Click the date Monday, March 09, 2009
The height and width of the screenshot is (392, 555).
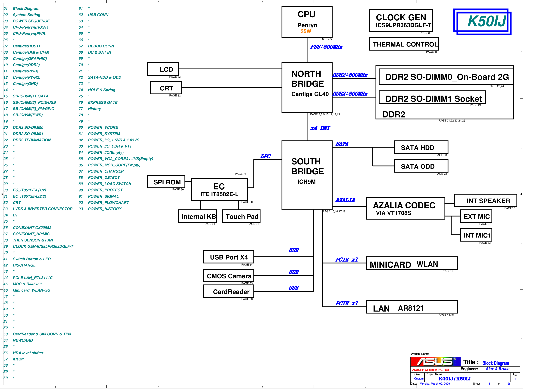435,384
